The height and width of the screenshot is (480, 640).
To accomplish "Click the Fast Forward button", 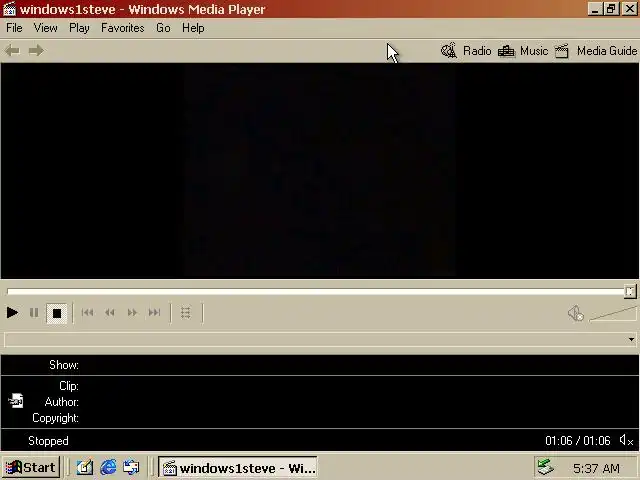I will 132,313.
